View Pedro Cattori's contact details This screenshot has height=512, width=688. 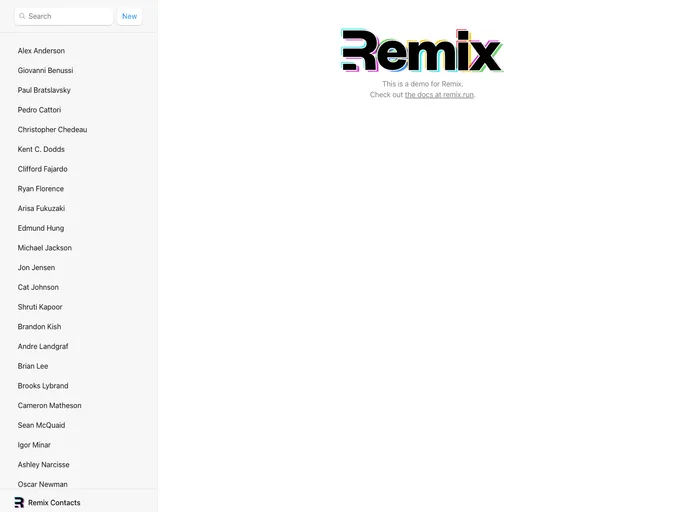pos(39,110)
